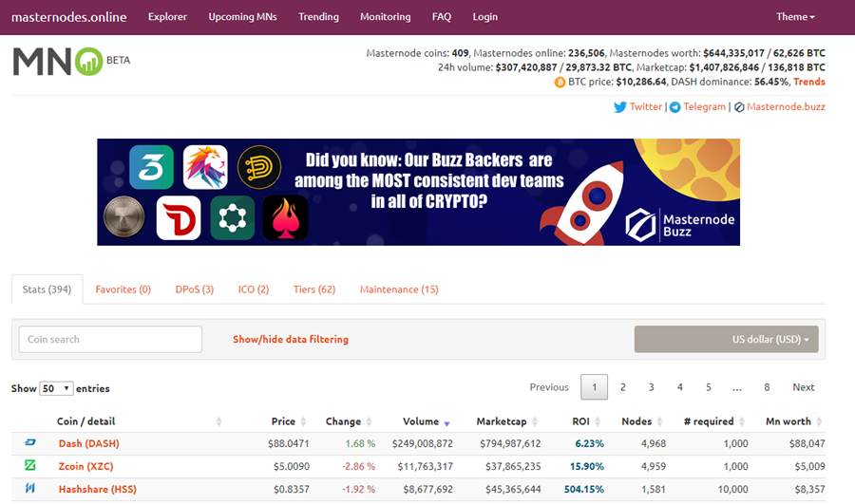Sort by Marketcap column arrows
855x504 pixels.
click(x=534, y=421)
